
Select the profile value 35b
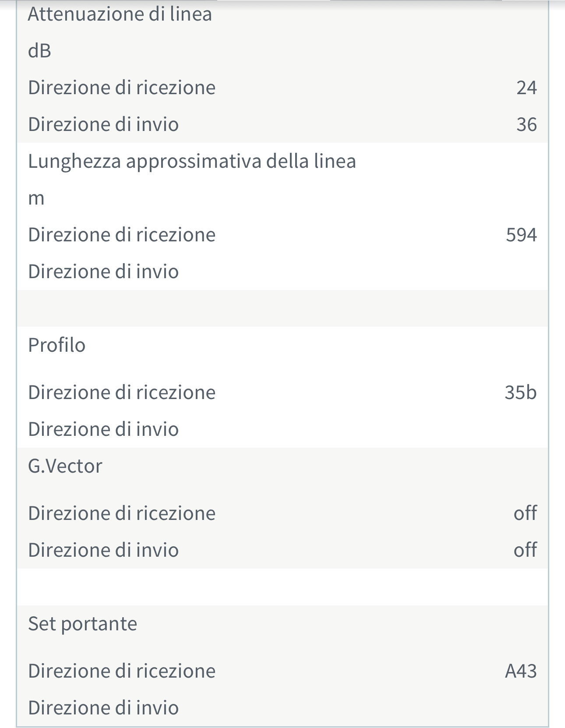[x=520, y=392]
